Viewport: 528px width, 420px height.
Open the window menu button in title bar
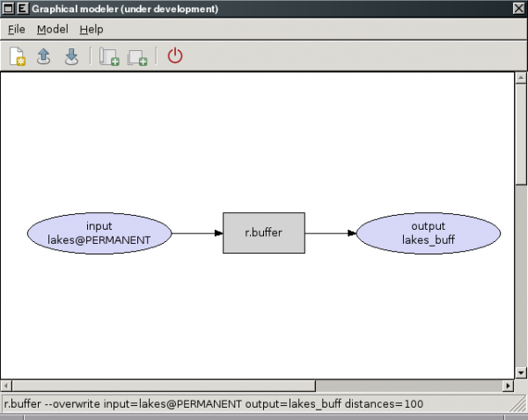point(8,9)
